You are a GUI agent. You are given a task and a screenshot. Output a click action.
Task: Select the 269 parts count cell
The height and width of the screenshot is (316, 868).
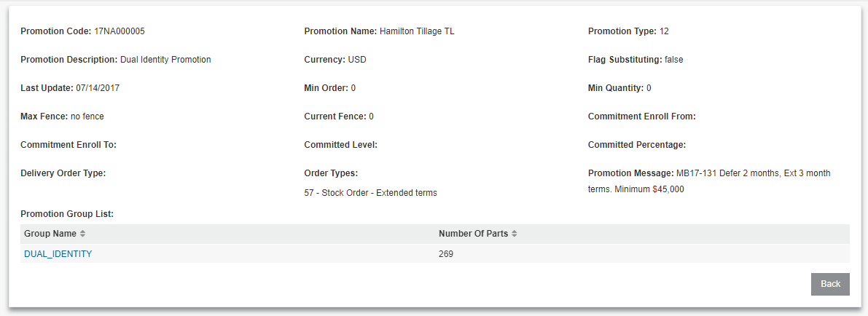coord(445,254)
